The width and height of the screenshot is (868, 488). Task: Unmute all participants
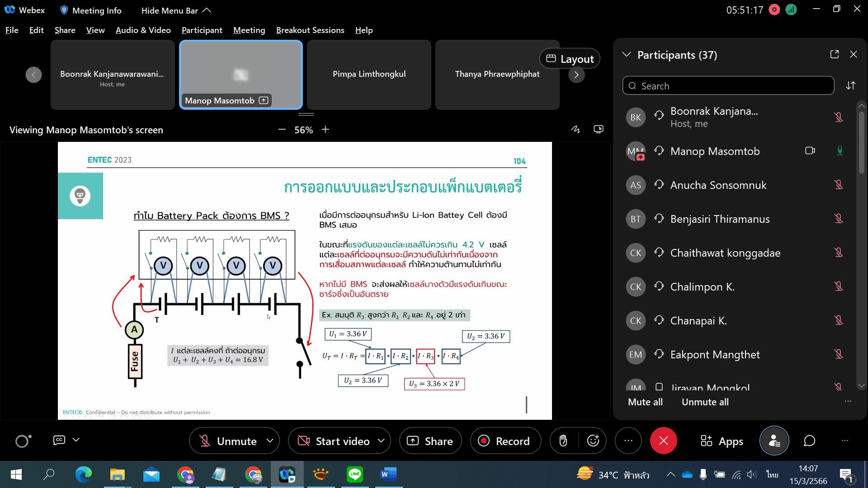(x=705, y=402)
